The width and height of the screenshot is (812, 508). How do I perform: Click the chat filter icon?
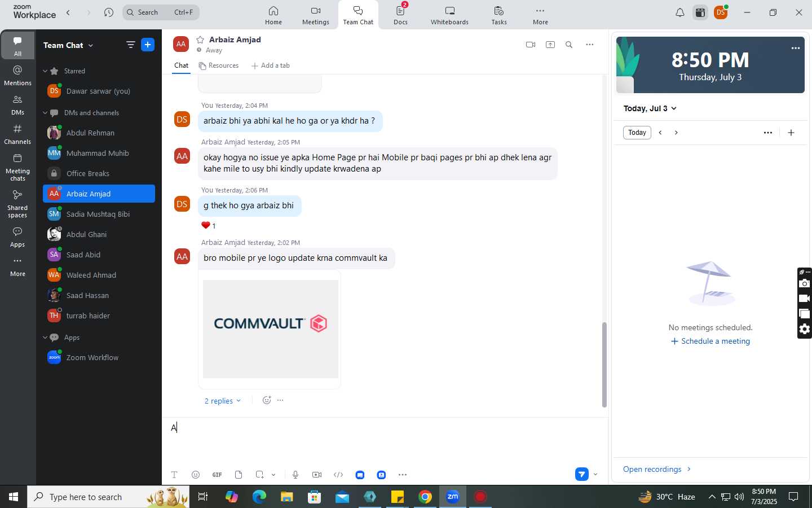point(131,45)
